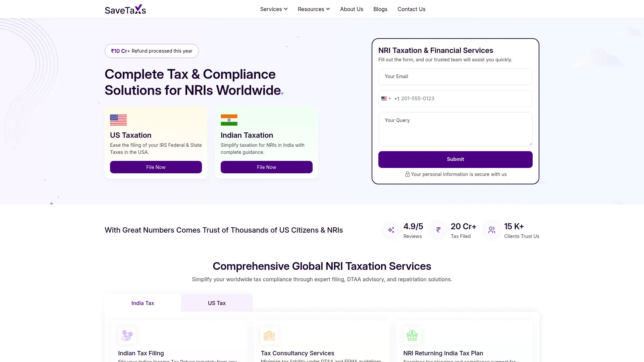Screen dimensions: 644x362
Task: Open the Services dropdown
Action: [x=274, y=9]
